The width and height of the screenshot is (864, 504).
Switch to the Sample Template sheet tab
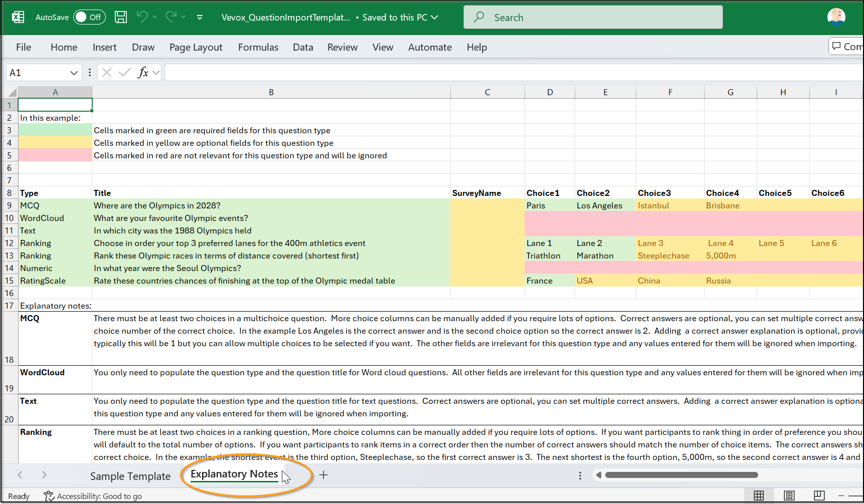pyautogui.click(x=130, y=476)
